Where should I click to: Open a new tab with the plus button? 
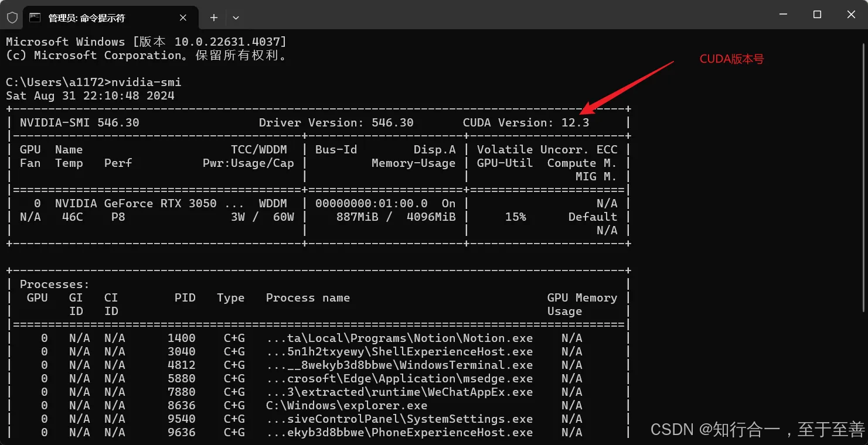214,18
